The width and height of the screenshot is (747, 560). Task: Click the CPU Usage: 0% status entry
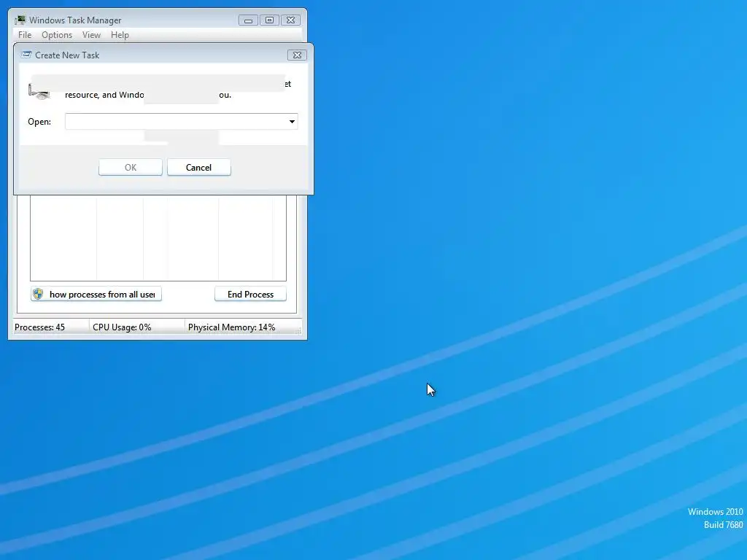[122, 327]
